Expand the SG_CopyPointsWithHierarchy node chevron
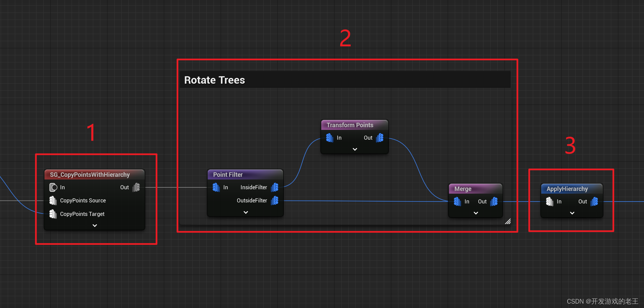The width and height of the screenshot is (644, 308). pos(95,225)
